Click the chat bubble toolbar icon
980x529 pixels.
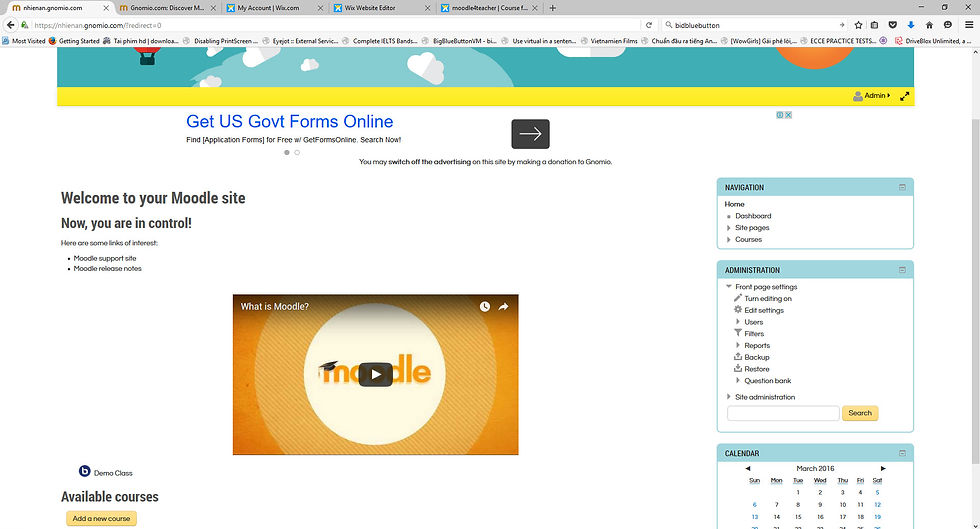click(948, 25)
